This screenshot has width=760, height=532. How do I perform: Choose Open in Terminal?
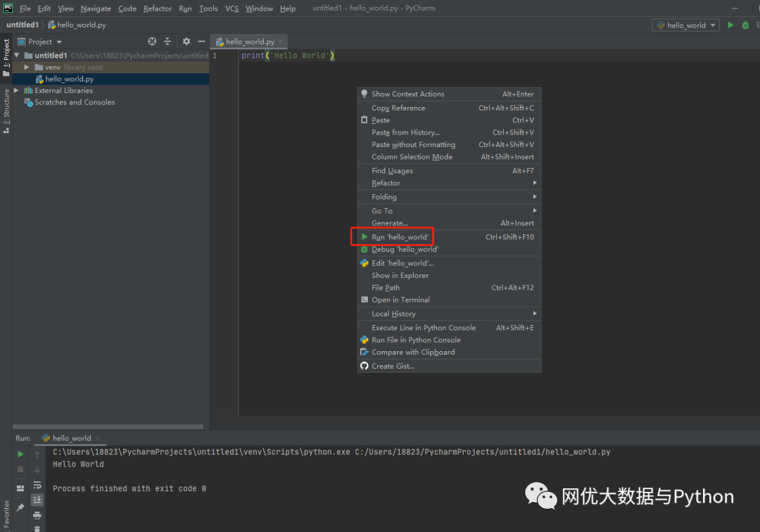coord(449,300)
